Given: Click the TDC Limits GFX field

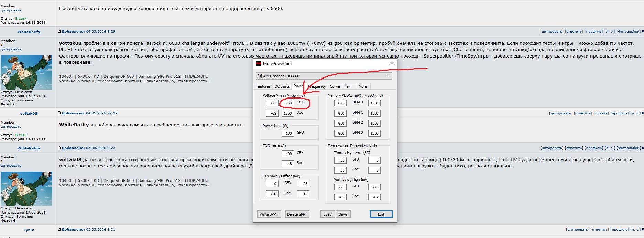Looking at the screenshot, I should coord(288,154).
